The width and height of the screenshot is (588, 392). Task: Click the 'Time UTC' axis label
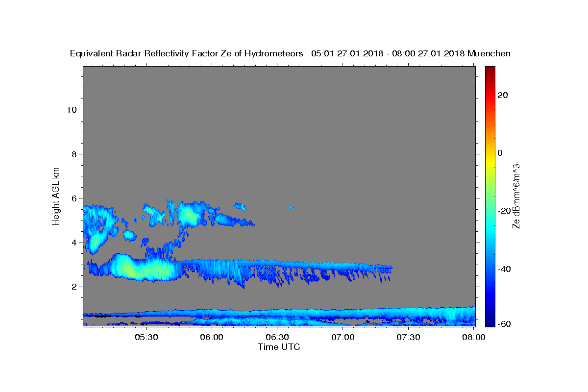279,347
